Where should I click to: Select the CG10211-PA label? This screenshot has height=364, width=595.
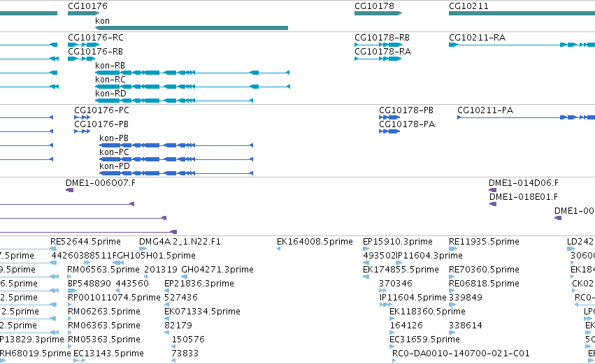[485, 110]
